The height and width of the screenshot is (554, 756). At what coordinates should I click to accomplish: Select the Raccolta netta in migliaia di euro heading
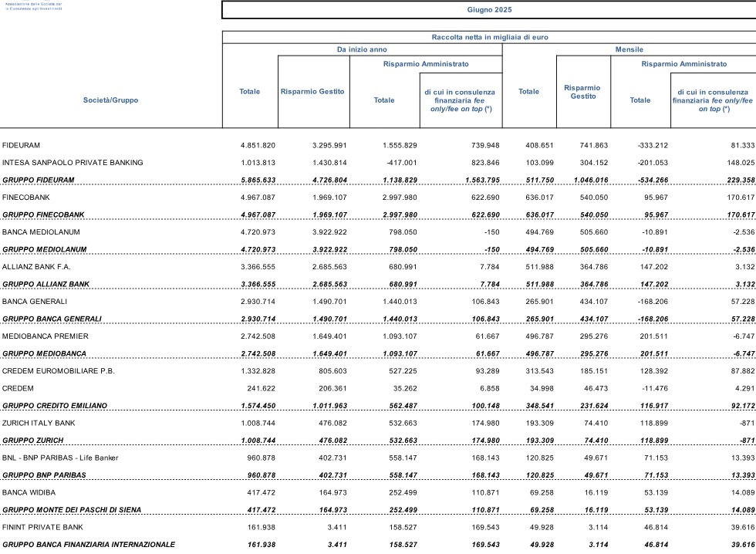(x=489, y=37)
